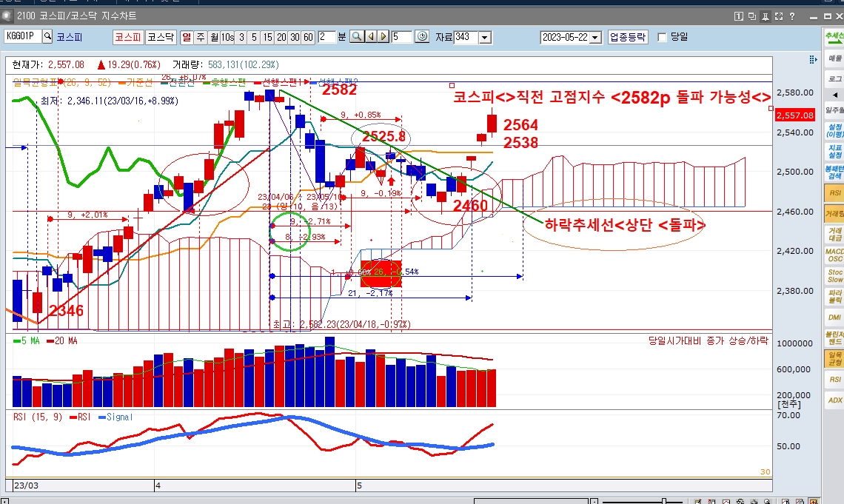The height and width of the screenshot is (504, 844).
Task: Open the 자료 count dropdown arrow
Action: (484, 37)
